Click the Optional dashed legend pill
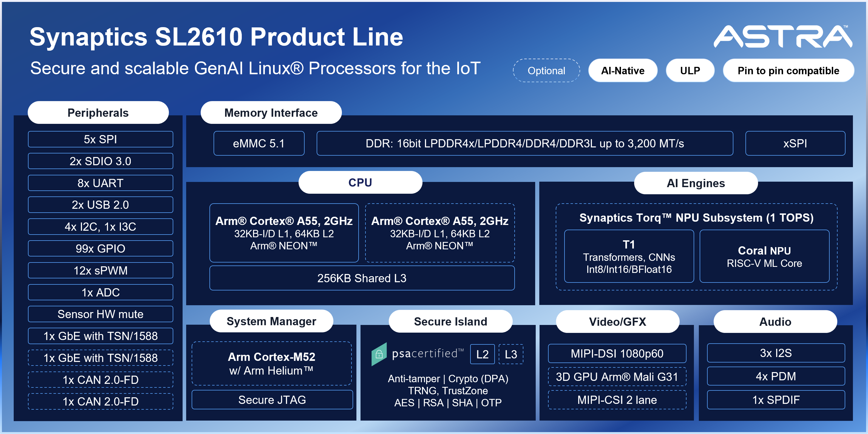Viewport: 868px width, 434px height. point(546,71)
